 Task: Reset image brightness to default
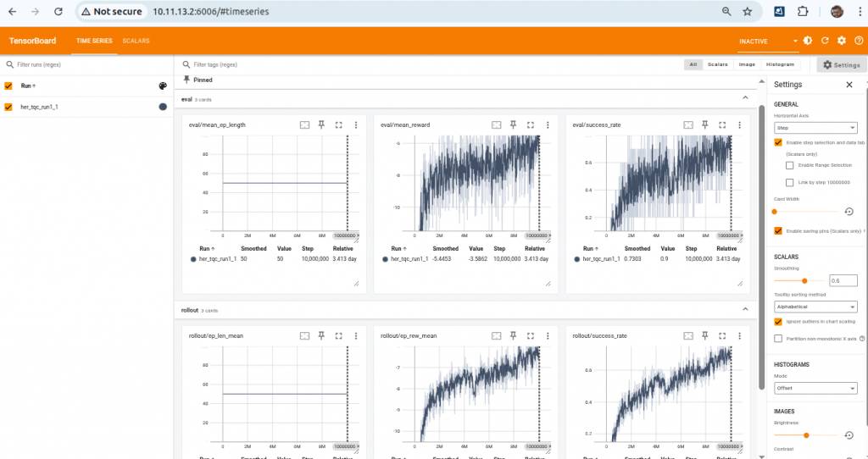pos(849,435)
